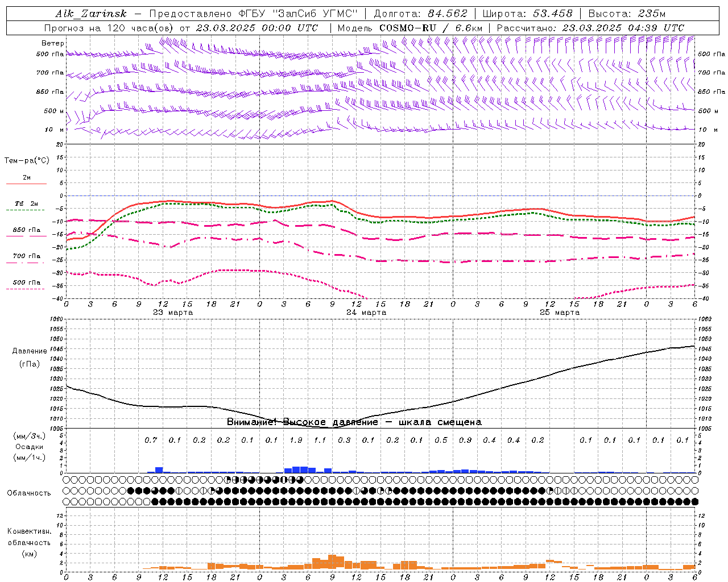The width and height of the screenshot is (728, 582).
Task: Click the 0.7 precipitation amount
Action: pos(150,440)
